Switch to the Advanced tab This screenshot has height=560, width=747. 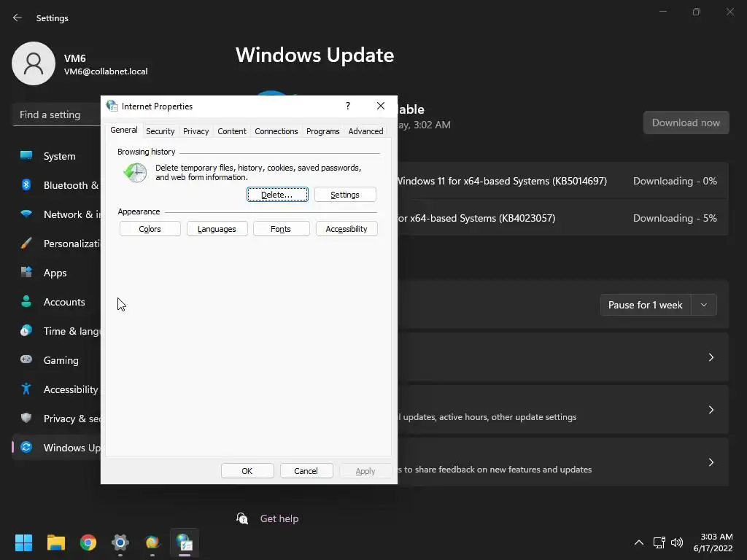(365, 131)
